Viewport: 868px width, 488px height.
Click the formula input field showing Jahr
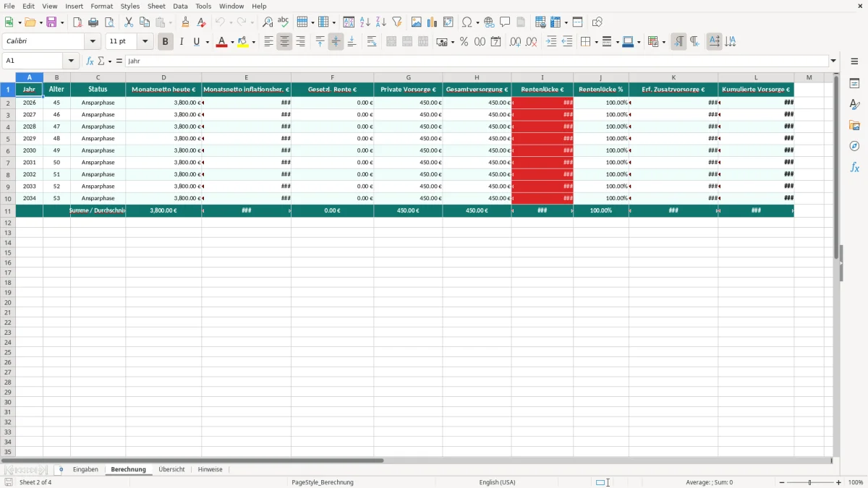click(477, 61)
